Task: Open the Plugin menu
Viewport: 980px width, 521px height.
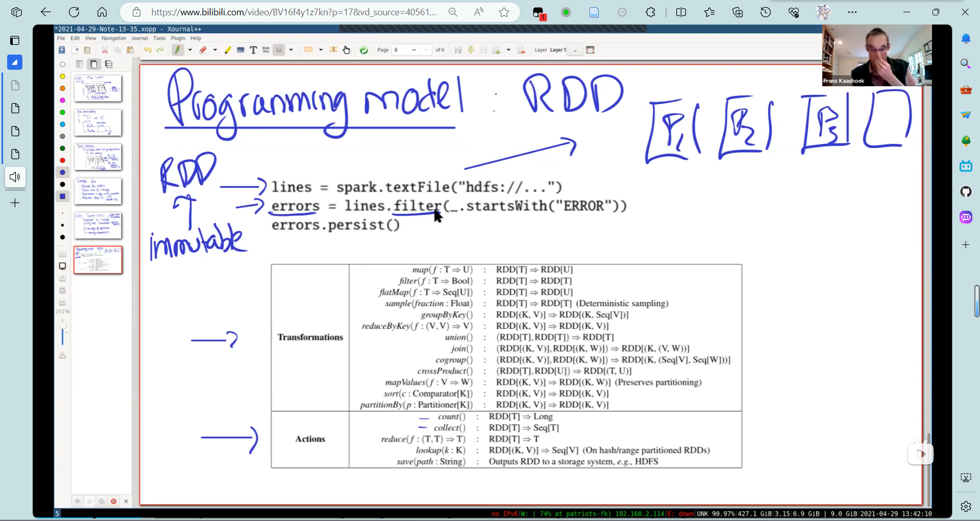Action: [178, 38]
